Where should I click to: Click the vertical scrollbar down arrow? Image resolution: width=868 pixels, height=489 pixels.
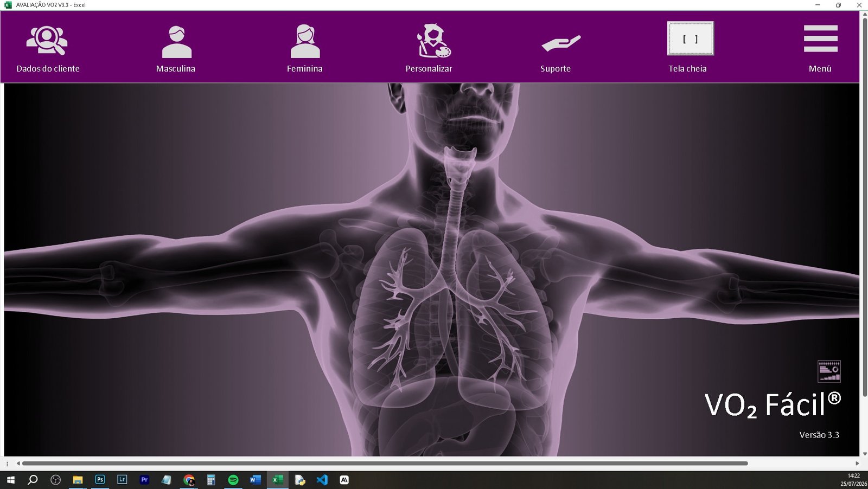point(865,454)
